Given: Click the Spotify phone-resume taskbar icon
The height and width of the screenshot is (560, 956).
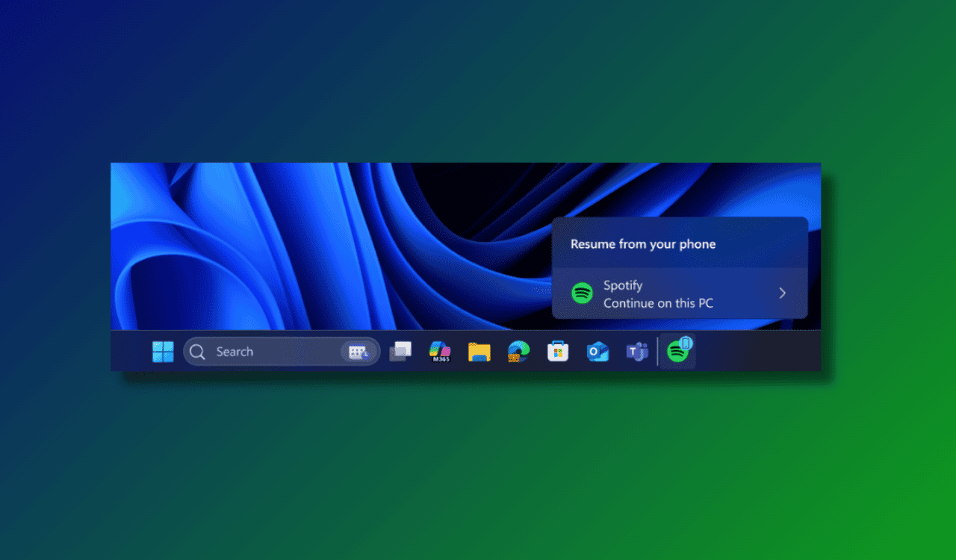Looking at the screenshot, I should pyautogui.click(x=677, y=350).
